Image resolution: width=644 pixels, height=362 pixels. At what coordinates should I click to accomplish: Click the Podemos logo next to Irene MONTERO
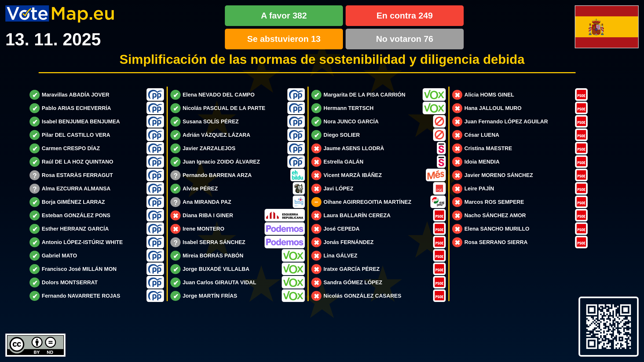284,229
